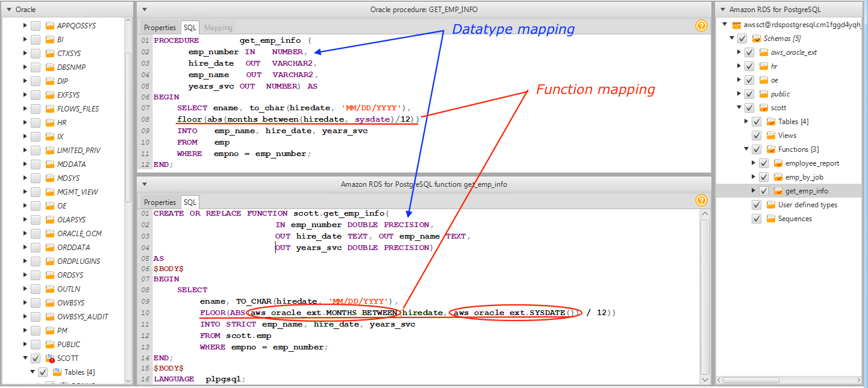Click the help icon in PostgreSQL function panel
This screenshot has width=868, height=388.
click(701, 201)
